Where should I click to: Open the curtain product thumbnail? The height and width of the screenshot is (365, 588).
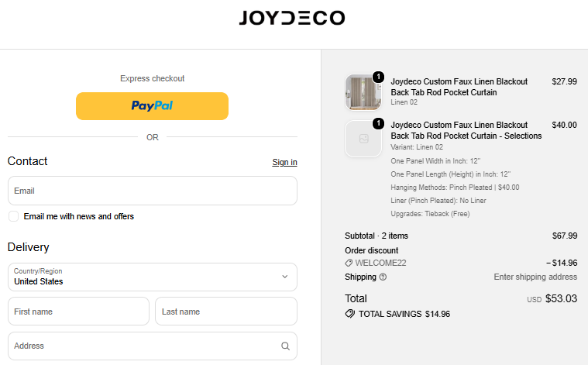click(363, 92)
